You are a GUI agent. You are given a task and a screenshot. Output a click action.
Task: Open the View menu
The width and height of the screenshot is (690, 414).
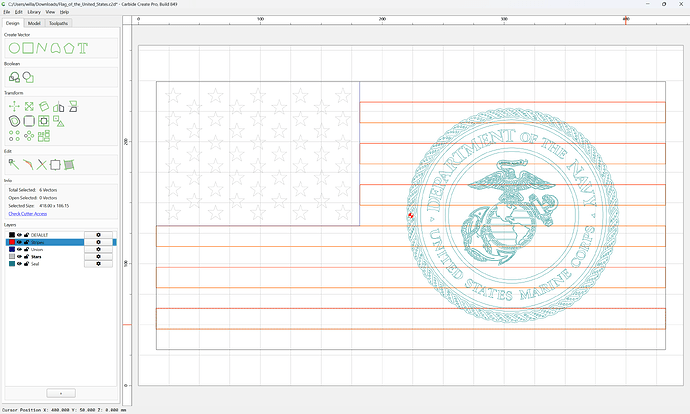51,12
